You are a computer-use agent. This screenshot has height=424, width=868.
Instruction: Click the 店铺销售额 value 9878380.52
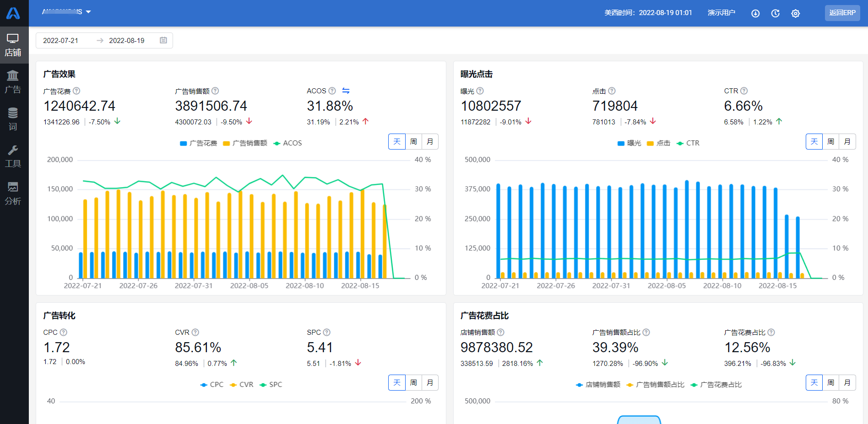[x=497, y=348]
